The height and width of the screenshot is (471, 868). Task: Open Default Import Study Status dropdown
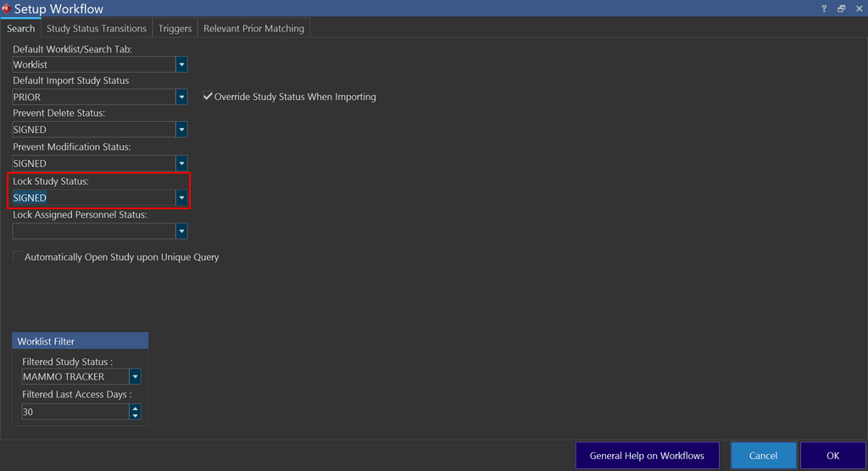click(x=181, y=97)
